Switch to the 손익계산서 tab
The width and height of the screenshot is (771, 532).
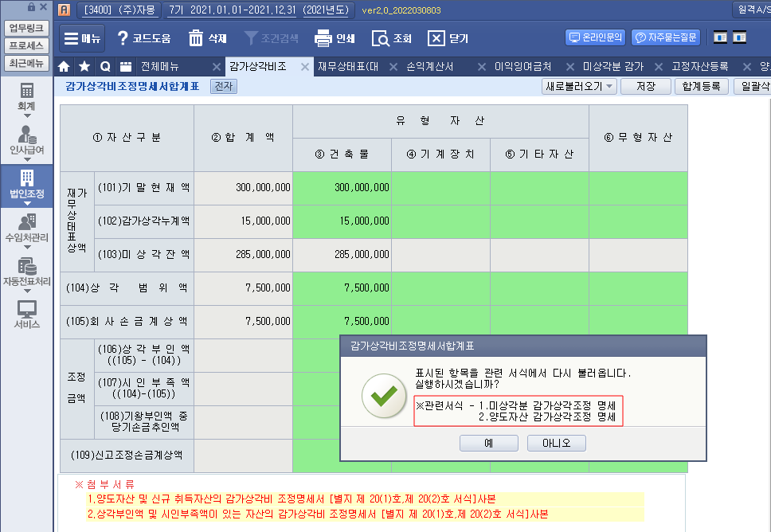(429, 66)
